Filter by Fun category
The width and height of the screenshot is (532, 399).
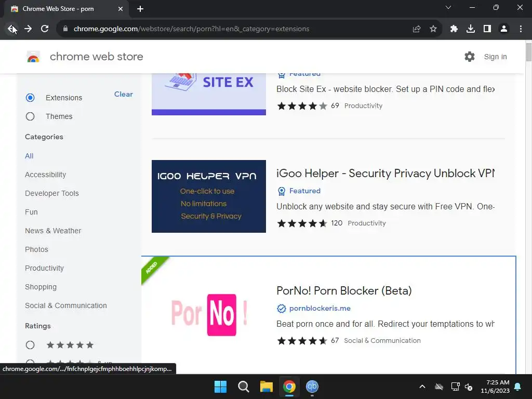pyautogui.click(x=31, y=212)
